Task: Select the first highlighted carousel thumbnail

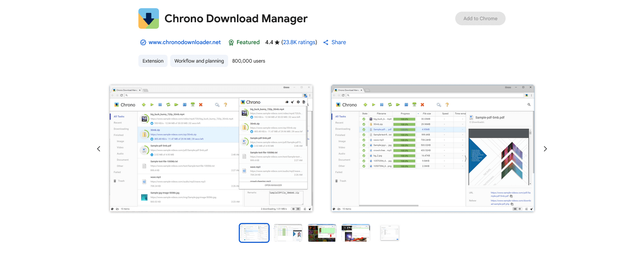Action: point(254,233)
